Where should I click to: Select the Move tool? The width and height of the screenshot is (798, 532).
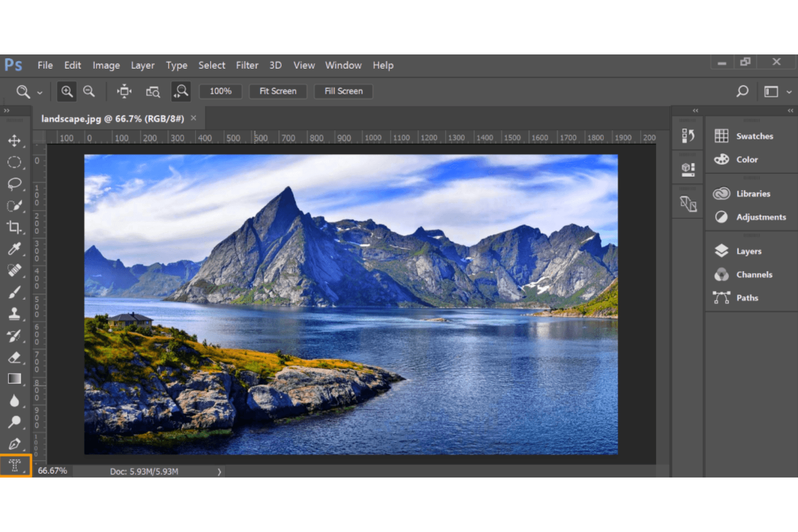(x=15, y=141)
